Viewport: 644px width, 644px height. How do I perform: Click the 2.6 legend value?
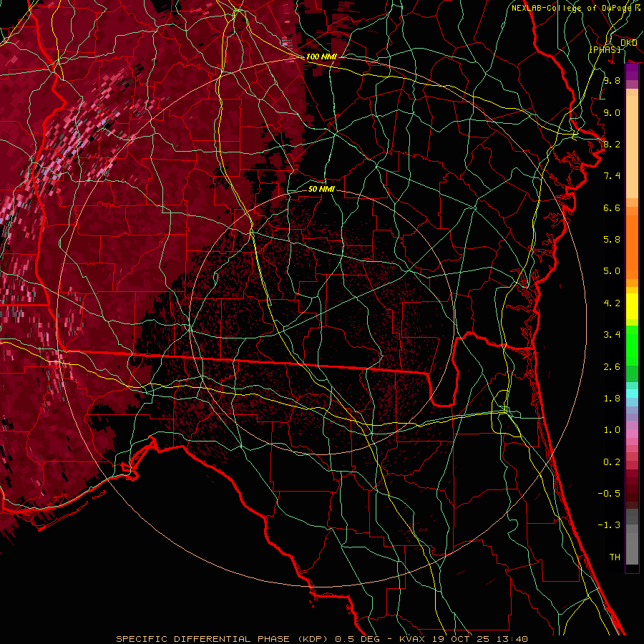pyautogui.click(x=612, y=367)
